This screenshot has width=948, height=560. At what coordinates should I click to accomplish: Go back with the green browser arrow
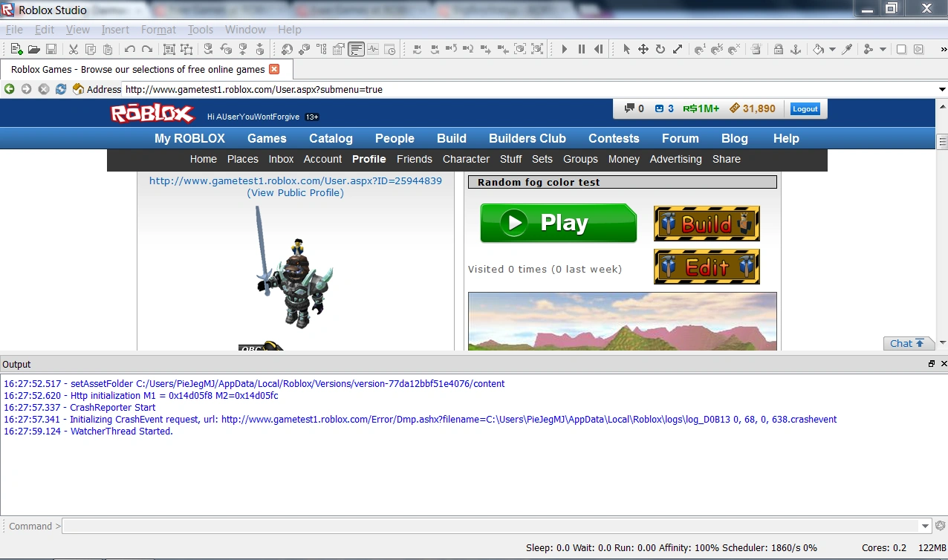point(10,89)
